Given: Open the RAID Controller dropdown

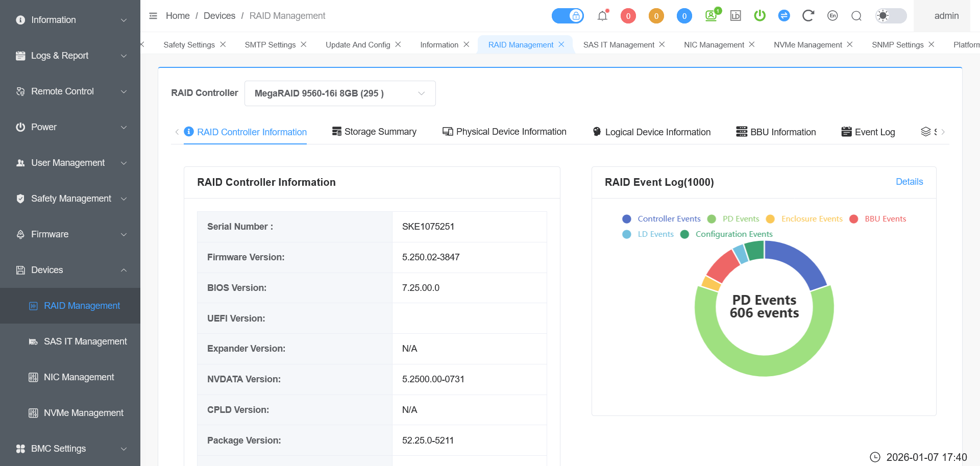Looking at the screenshot, I should (340, 93).
